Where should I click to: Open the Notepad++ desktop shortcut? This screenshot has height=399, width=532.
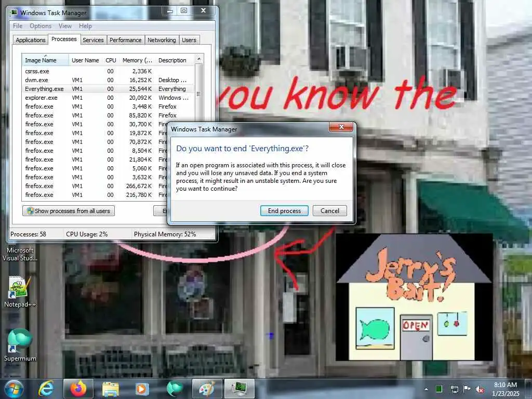(x=20, y=292)
